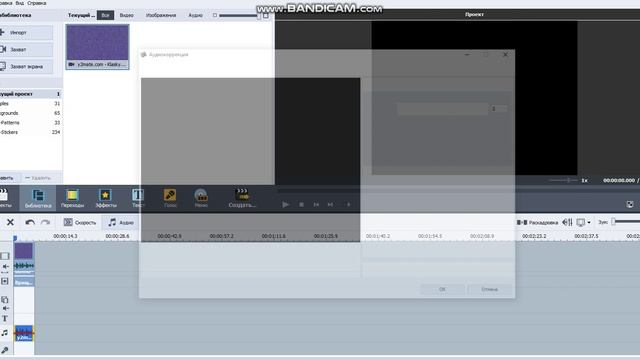640x360 pixels.
Task: Close the Аудиокоррекция dialog window
Action: (505, 54)
